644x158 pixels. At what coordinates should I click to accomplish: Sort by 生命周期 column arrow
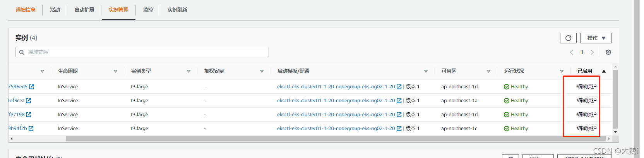pos(115,71)
